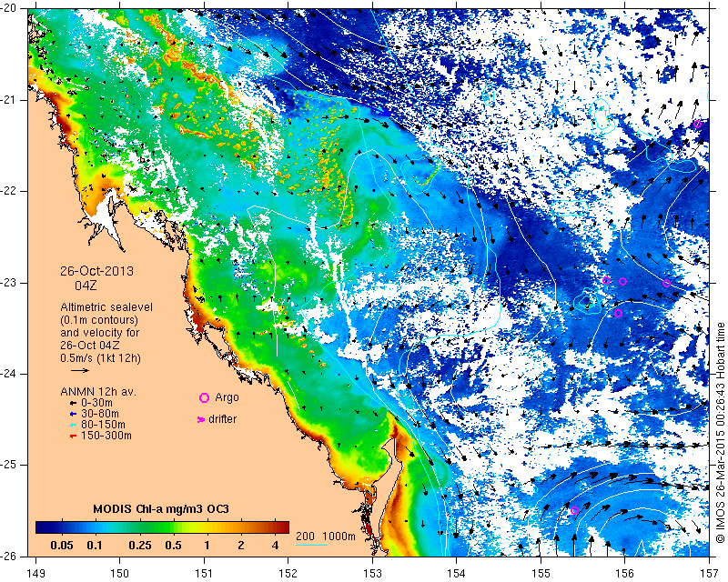Click the red 150-300m arrow symbol
This screenshot has height=582, width=728.
click(73, 436)
